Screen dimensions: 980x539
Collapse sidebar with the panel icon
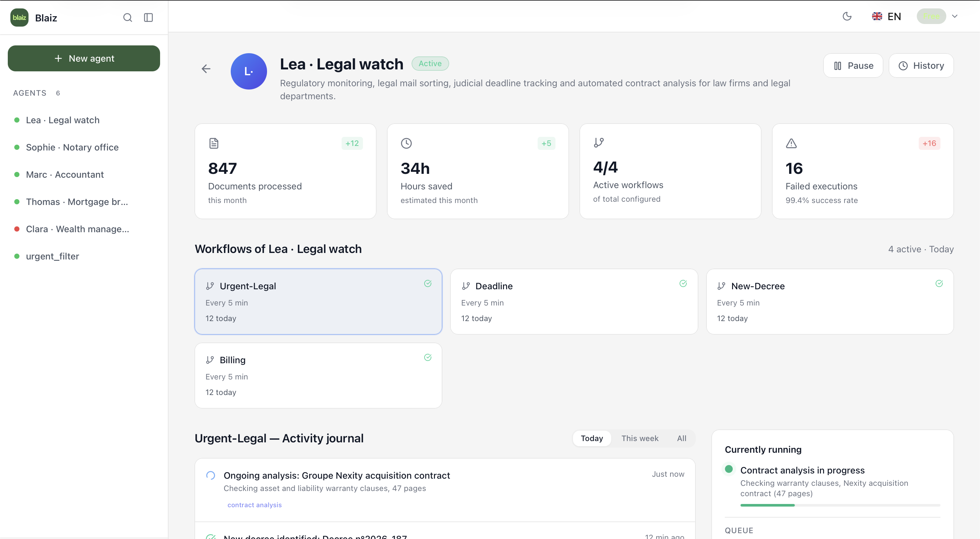tap(148, 18)
